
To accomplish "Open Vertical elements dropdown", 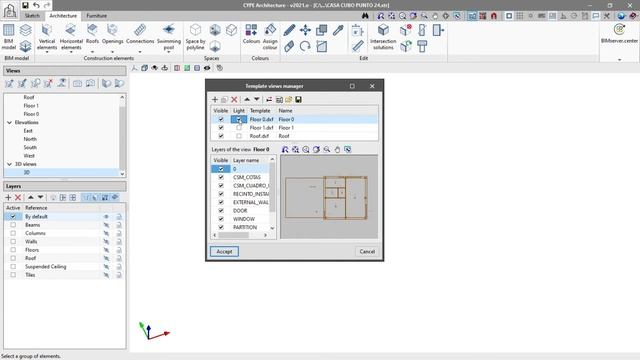I will 47,52.
